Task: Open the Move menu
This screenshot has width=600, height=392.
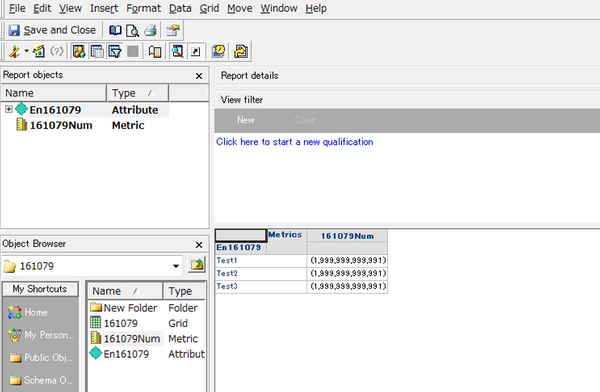Action: point(240,8)
